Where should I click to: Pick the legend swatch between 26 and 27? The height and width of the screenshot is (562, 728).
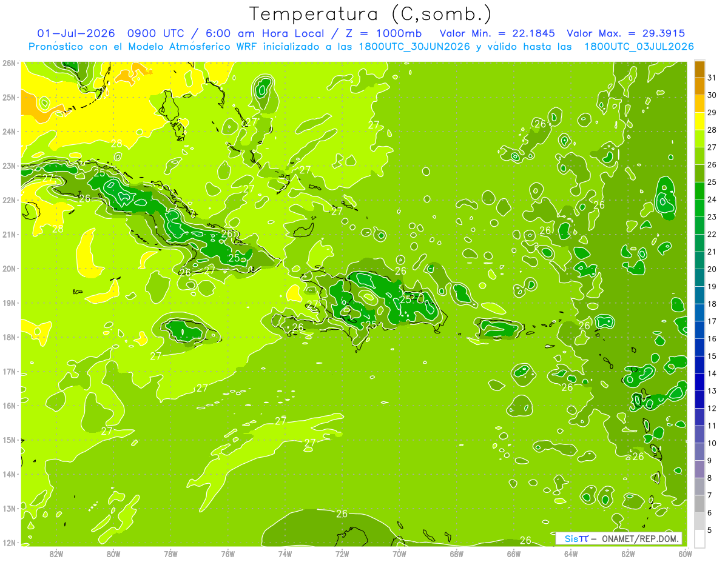(699, 156)
